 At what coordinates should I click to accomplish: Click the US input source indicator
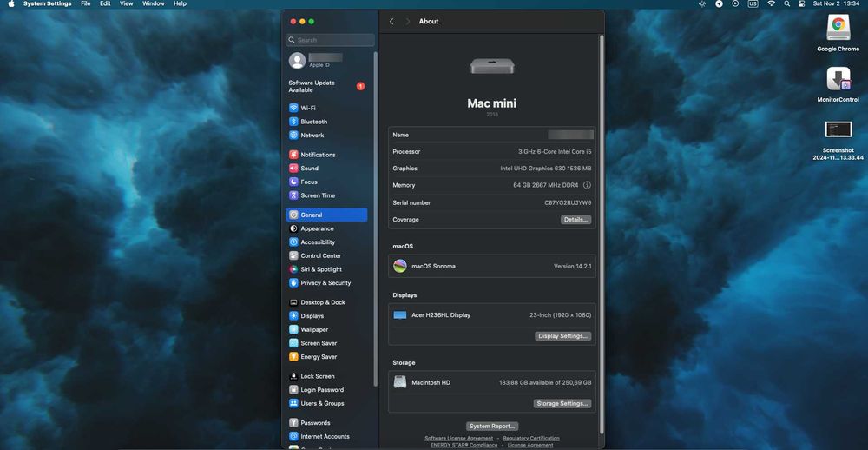point(753,3)
